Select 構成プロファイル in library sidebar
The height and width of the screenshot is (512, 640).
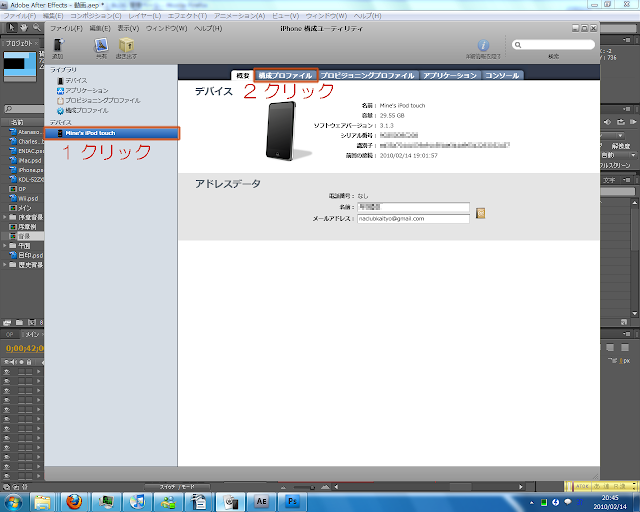(82, 110)
